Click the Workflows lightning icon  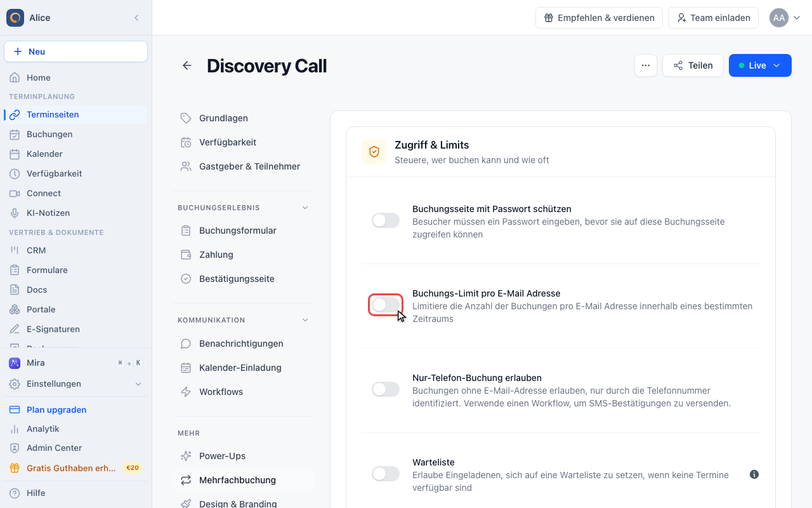(186, 392)
